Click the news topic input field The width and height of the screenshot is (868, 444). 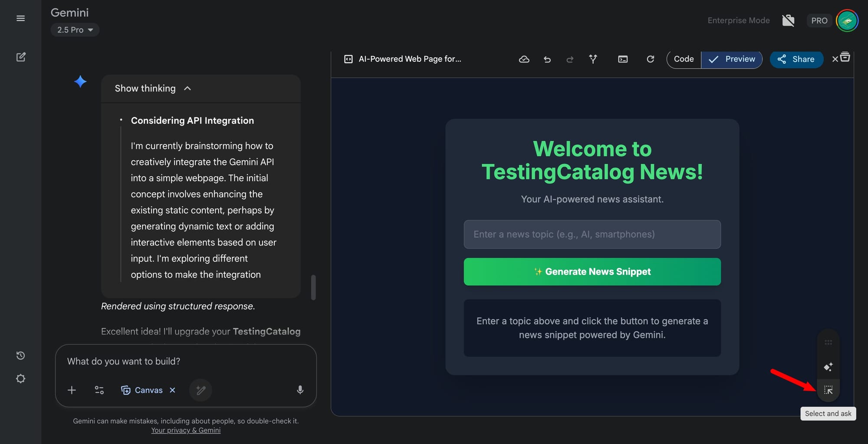coord(592,235)
